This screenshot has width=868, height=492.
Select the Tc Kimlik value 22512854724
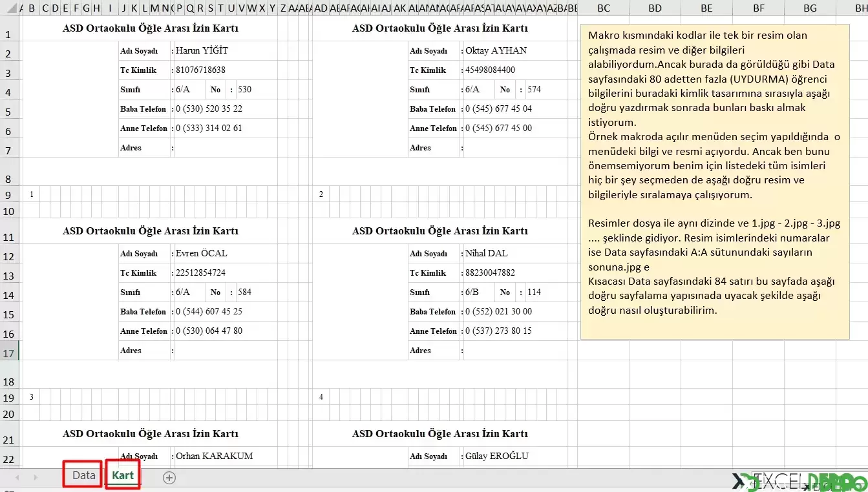(200, 272)
